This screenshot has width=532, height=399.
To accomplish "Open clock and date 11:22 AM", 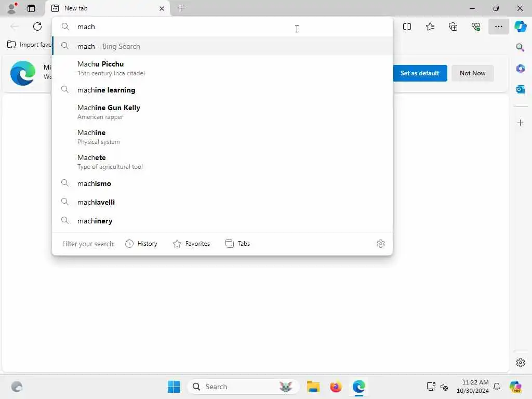I will click(x=473, y=387).
